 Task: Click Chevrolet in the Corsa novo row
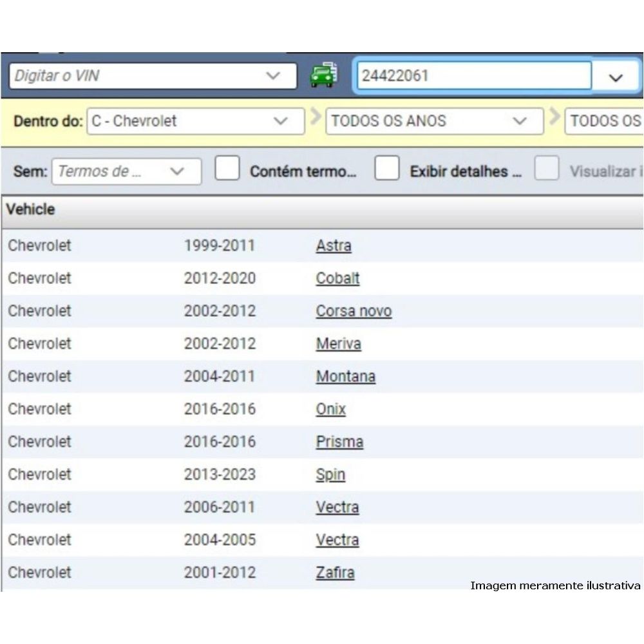click(39, 311)
